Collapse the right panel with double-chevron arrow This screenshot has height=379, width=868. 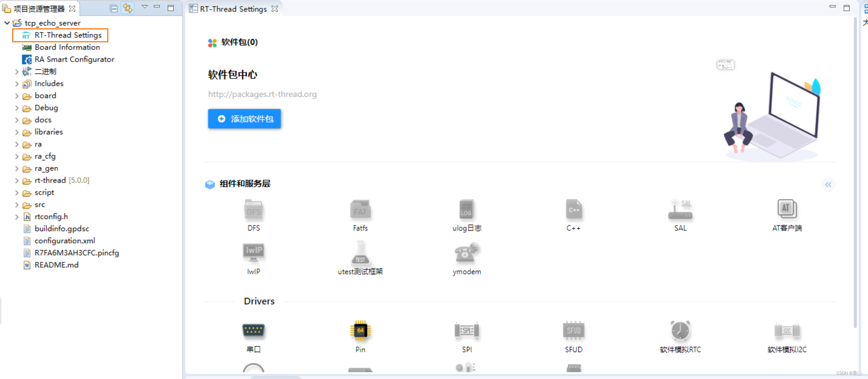[829, 185]
